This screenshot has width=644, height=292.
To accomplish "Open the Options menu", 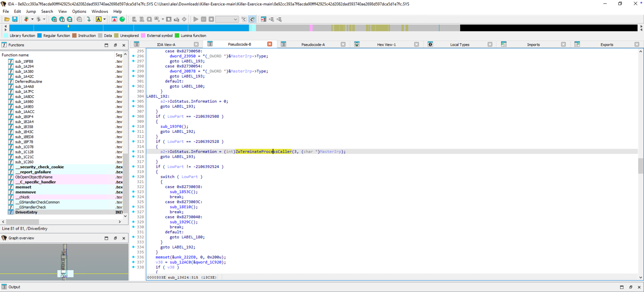I will coord(79,11).
